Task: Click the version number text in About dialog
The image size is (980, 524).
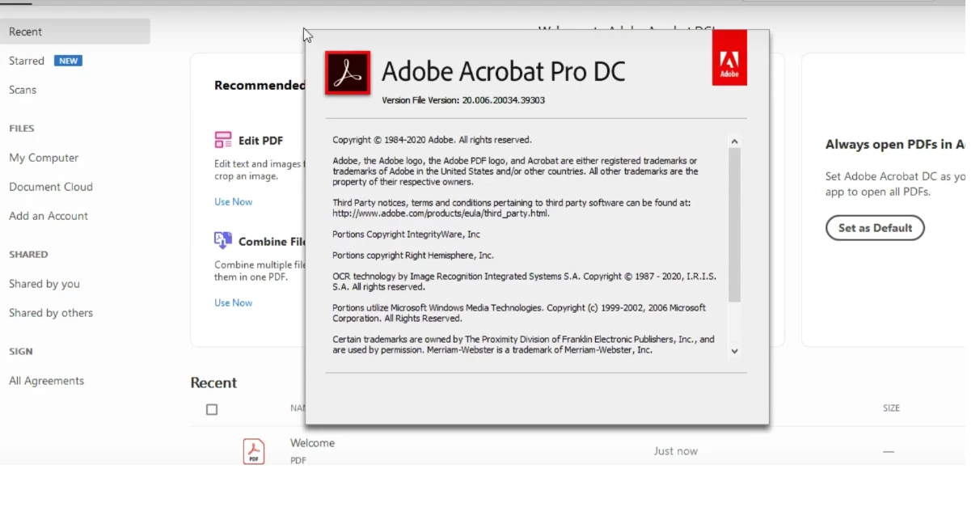Action: pos(463,100)
